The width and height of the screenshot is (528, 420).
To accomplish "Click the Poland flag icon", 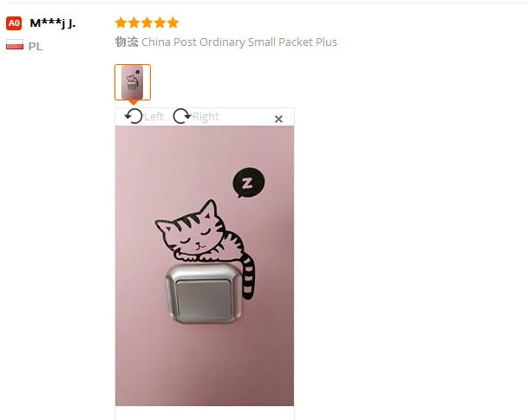I will click(x=15, y=45).
